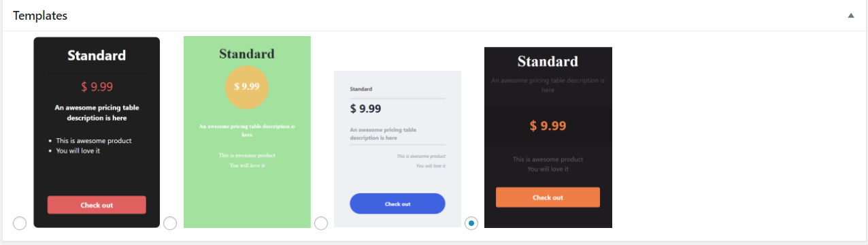This screenshot has width=868, height=245.
Task: Click the bold $ 9.99 in gray template
Action: point(365,108)
